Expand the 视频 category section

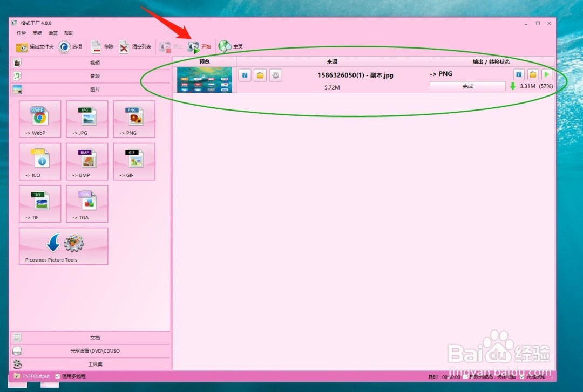[x=90, y=63]
